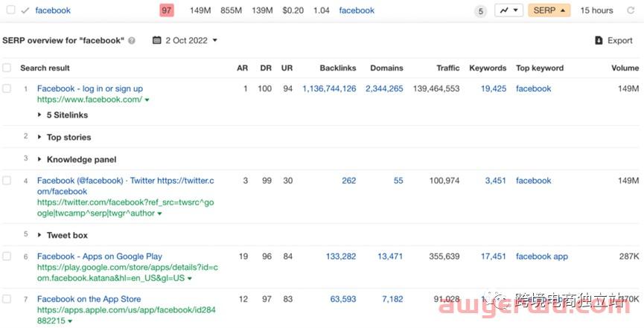Image resolution: width=644 pixels, height=328 pixels.
Task: Expand the Tweet box row
Action: (63, 235)
